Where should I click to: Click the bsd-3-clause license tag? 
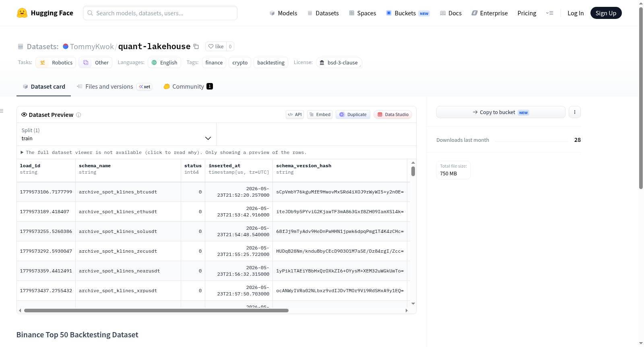(339, 62)
